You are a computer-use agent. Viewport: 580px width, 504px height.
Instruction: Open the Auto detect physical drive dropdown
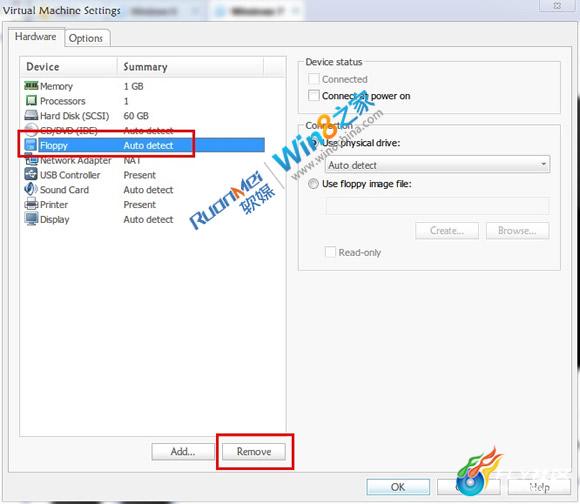(437, 165)
